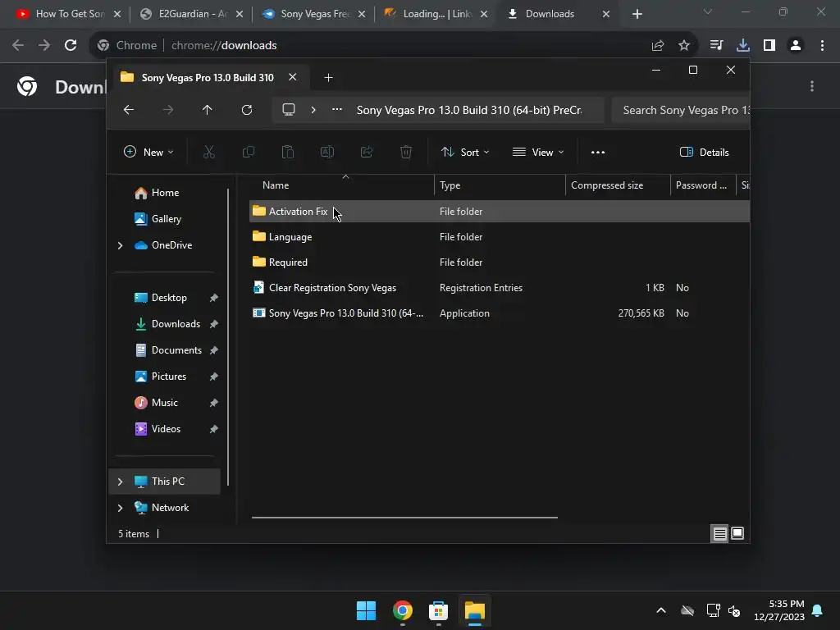Viewport: 840px width, 630px height.
Task: Sort by Compressed size column header
Action: click(x=619, y=185)
